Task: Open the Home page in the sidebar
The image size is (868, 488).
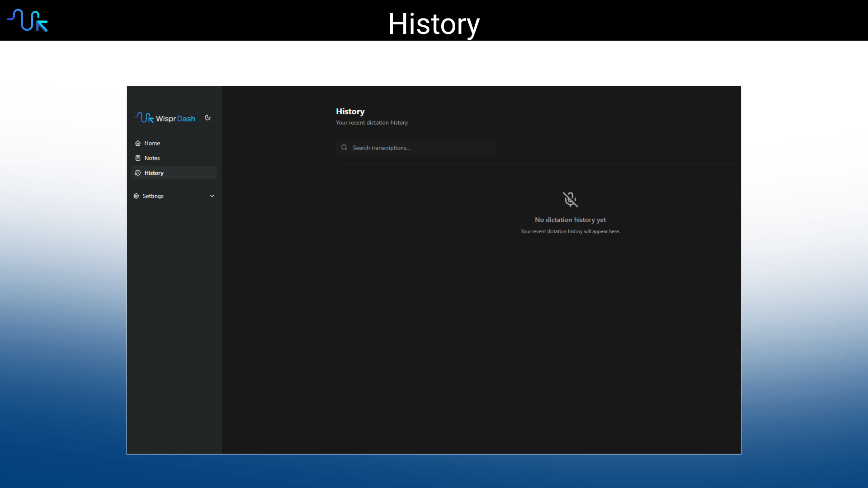Action: coord(174,143)
